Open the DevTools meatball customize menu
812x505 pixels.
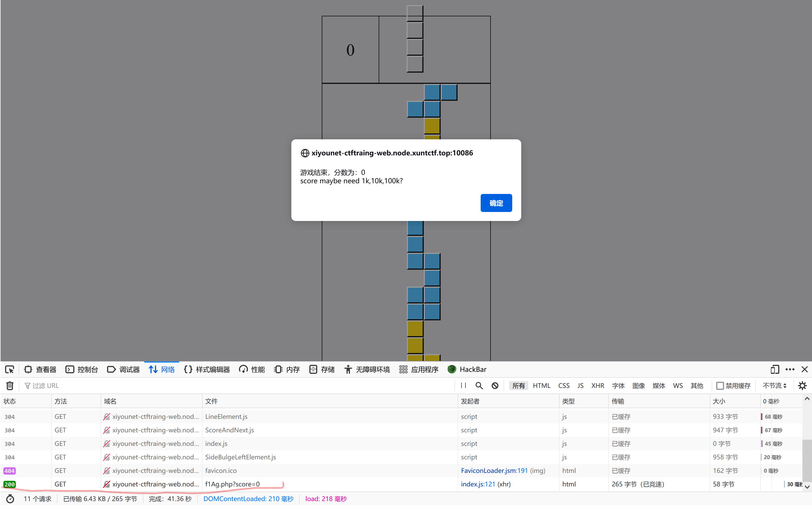click(790, 369)
